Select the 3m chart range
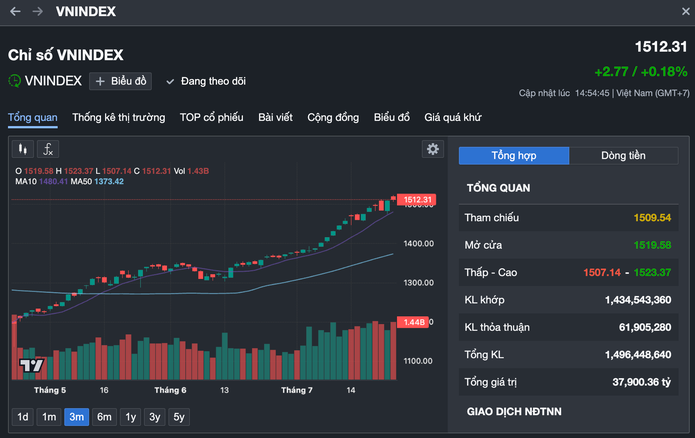695x438 pixels. (77, 417)
